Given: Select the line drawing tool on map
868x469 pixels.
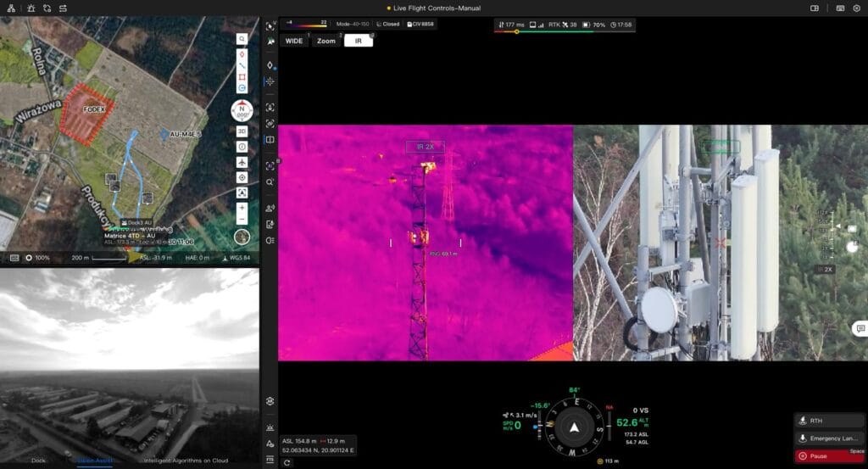Looking at the screenshot, I should (242, 65).
